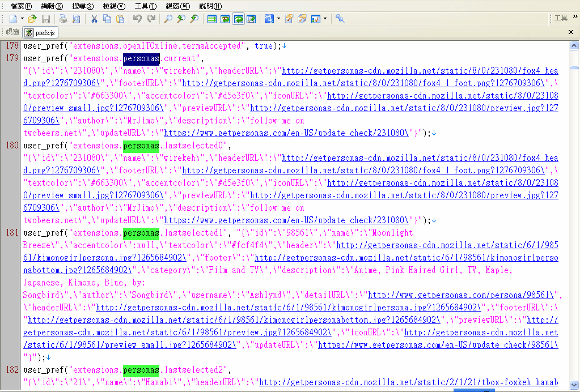Screen dimensions: 580x392
Task: Toggle the No Wrap mode button
Action: coord(212,19)
